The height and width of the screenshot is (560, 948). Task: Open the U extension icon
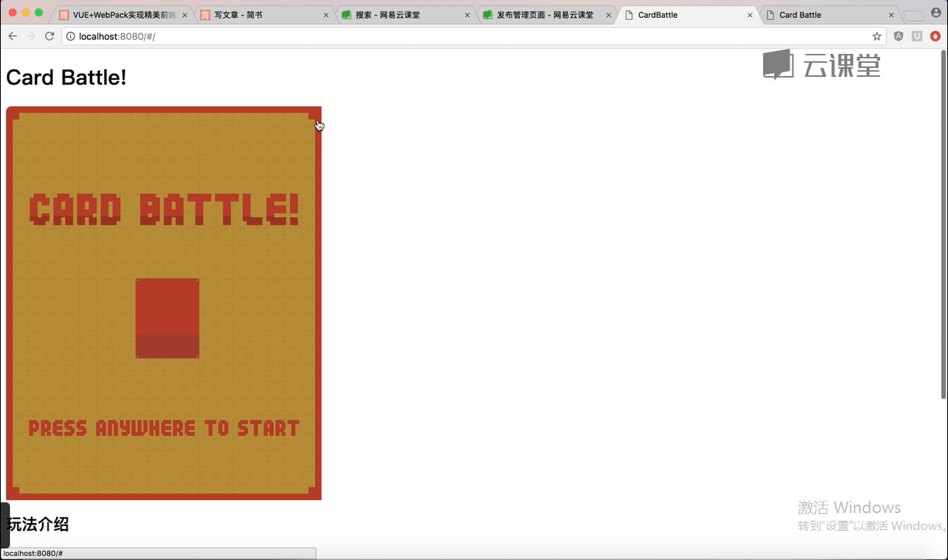916,36
